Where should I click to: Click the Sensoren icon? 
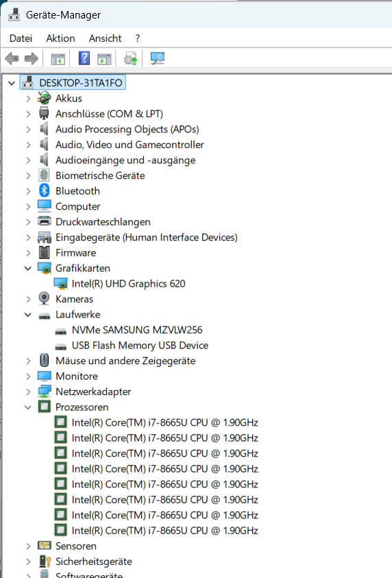tap(45, 546)
